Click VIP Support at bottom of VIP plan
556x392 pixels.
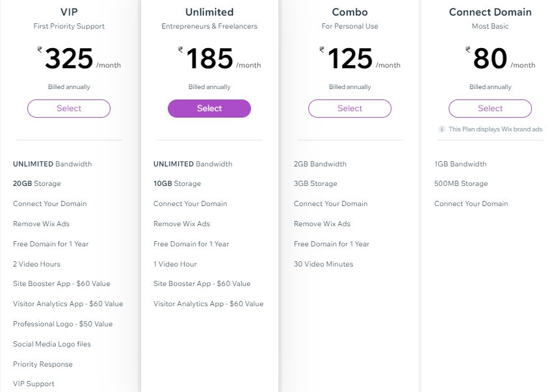[34, 384]
